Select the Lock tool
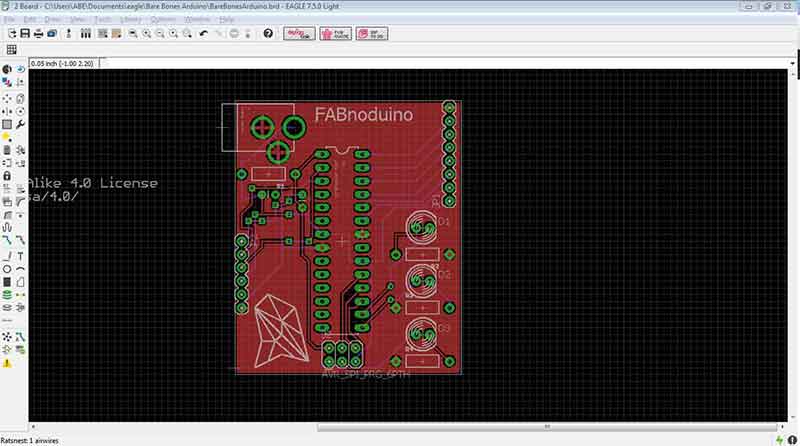The width and height of the screenshot is (800, 446). [x=7, y=176]
